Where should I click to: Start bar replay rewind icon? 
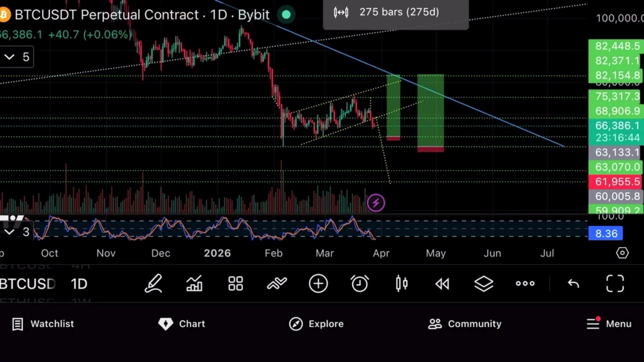[x=442, y=284]
